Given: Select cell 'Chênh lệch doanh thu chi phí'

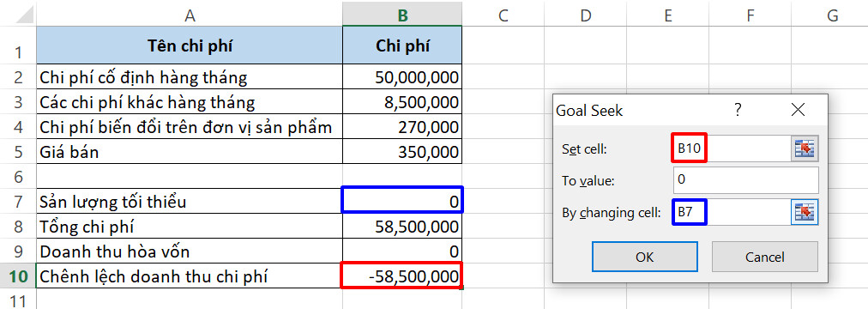Looking at the screenshot, I should tap(190, 276).
